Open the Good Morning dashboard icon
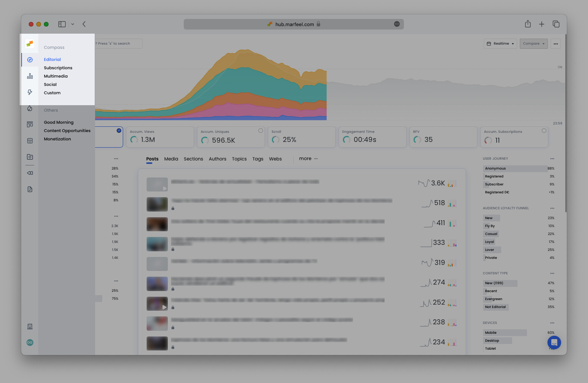588x383 pixels. 30,124
